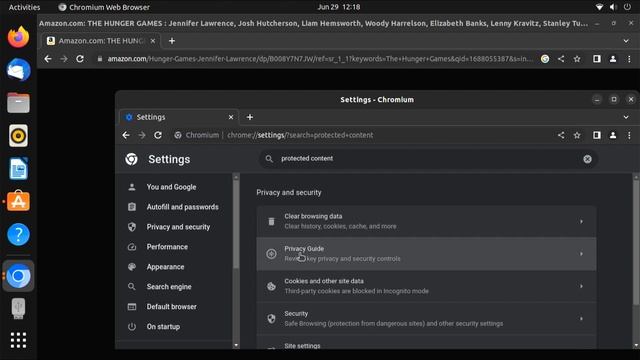
Task: Open Cookies and other site data
Action: point(426,286)
